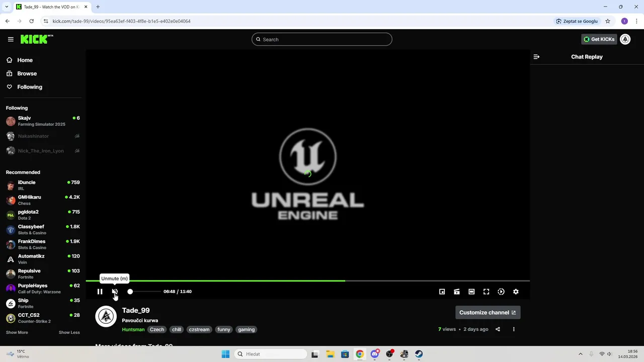
Task: Adjust the volume slider knob
Action: 130,292
